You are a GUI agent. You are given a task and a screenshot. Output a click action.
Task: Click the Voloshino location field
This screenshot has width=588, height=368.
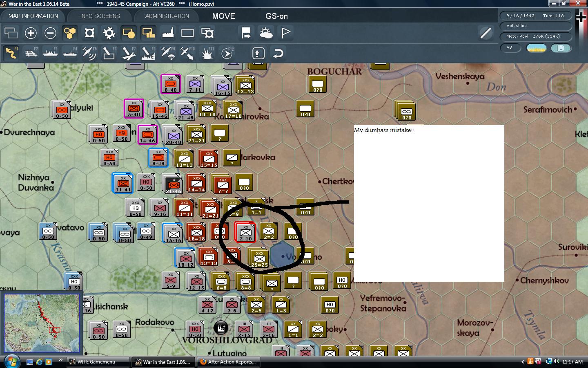535,25
